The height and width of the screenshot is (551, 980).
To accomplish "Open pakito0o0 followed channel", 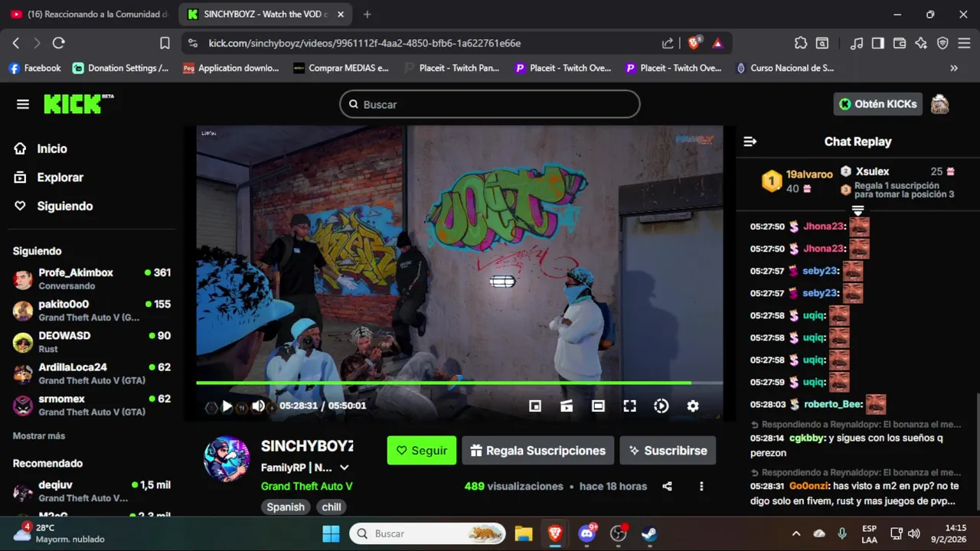I will tap(92, 310).
